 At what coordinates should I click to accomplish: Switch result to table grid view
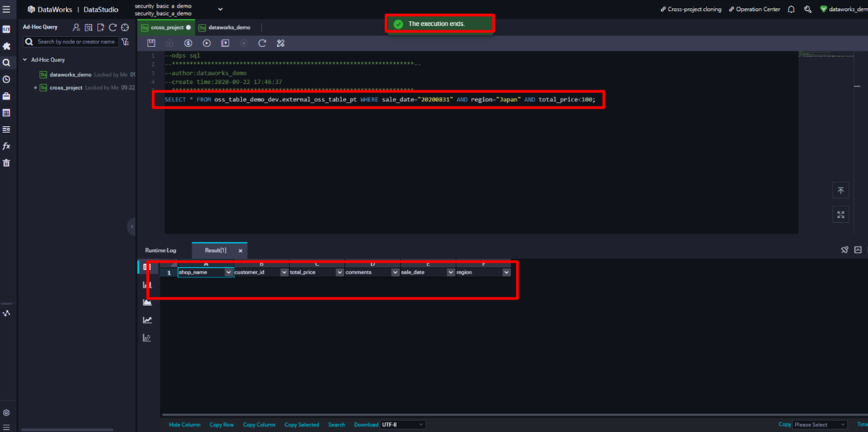pyautogui.click(x=148, y=268)
